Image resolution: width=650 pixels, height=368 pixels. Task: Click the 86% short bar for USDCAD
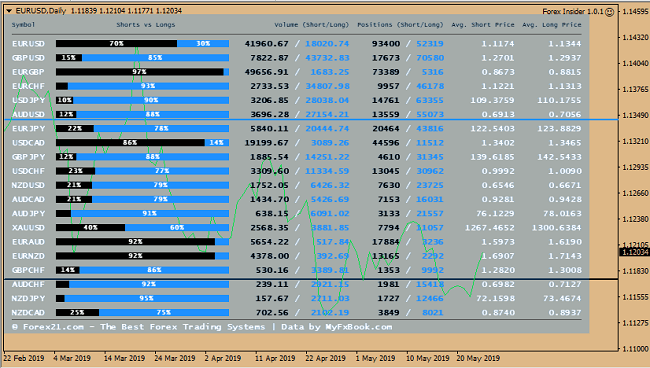point(130,143)
